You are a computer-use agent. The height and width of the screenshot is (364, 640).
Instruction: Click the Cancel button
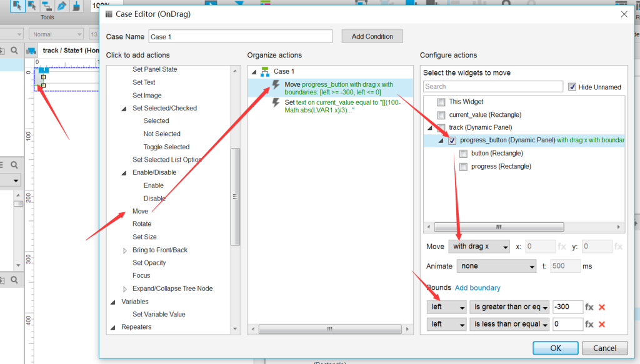pos(605,348)
